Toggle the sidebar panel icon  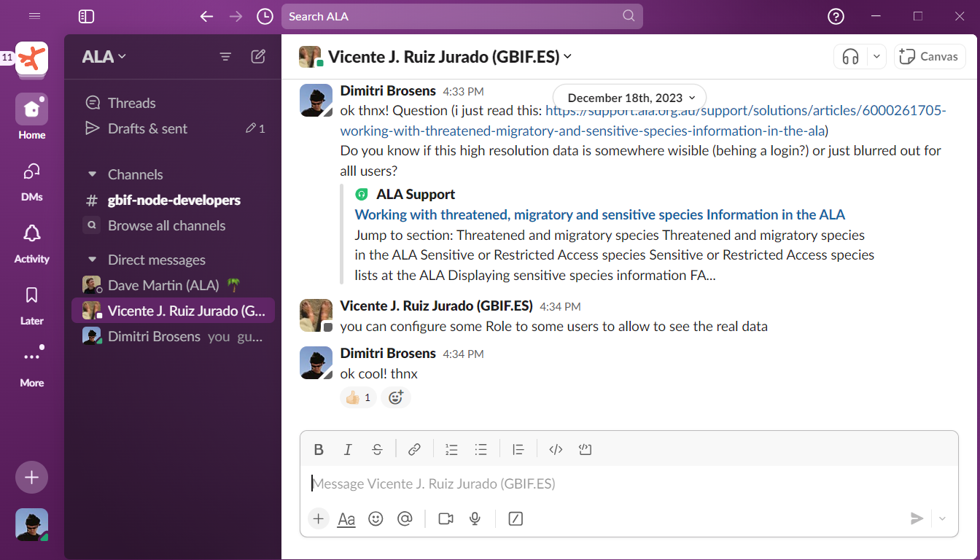click(x=86, y=16)
